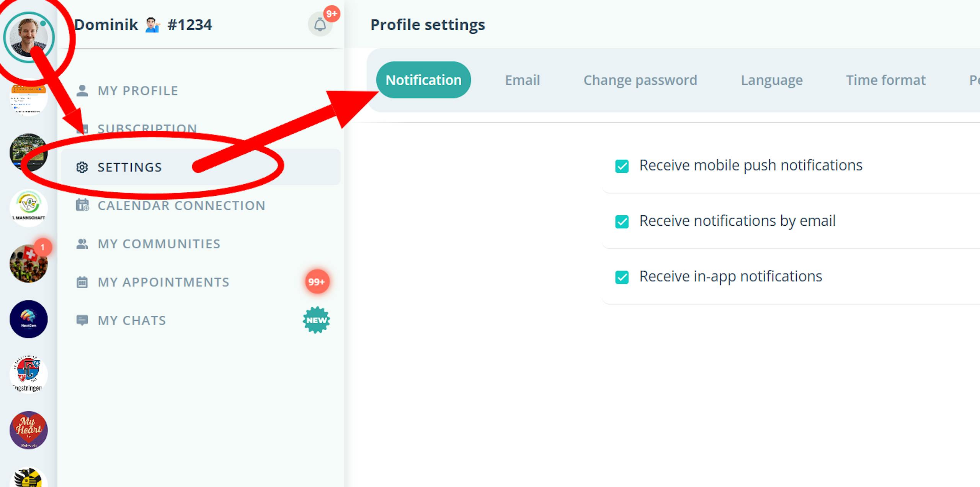Disable mobile push notifications checkbox
The height and width of the screenshot is (487, 980).
click(x=622, y=166)
